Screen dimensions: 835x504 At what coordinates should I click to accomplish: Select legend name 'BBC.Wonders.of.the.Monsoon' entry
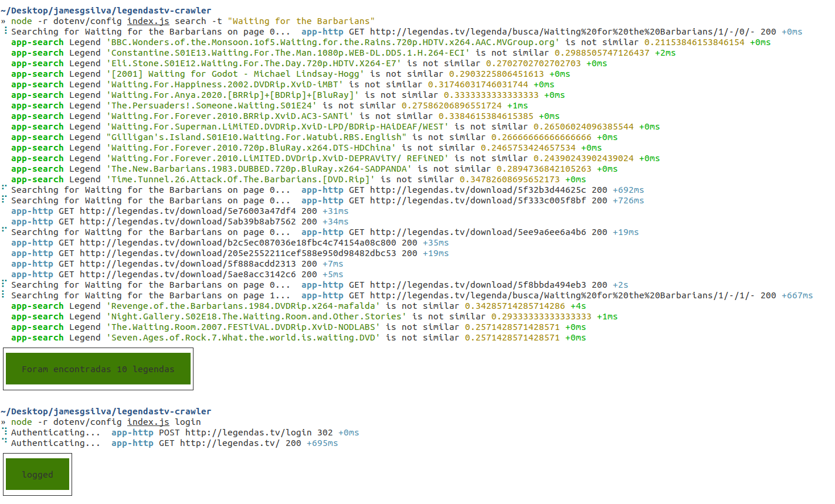(x=332, y=42)
